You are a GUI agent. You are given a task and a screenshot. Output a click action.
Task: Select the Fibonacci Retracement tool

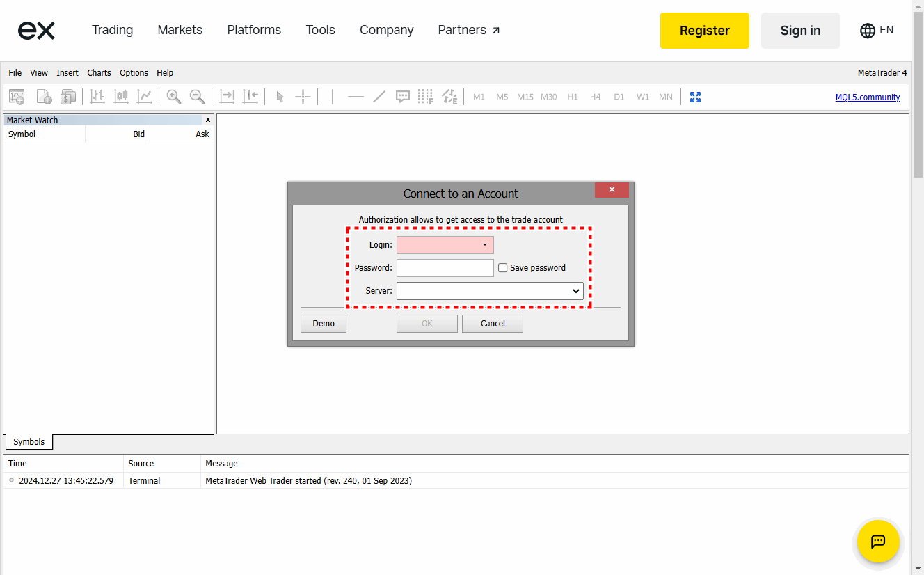point(426,97)
